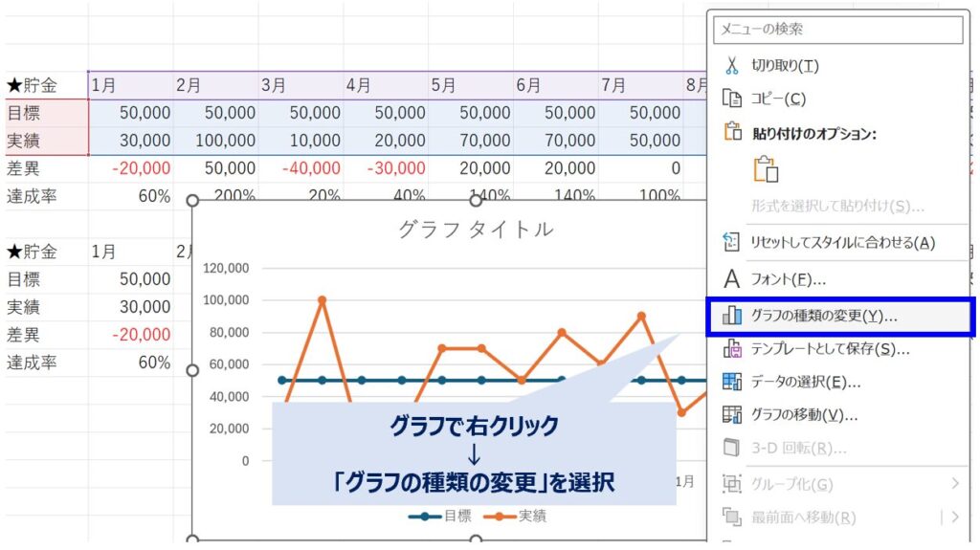This screenshot has width=980, height=550.
Task: Click the 60% cell in lower table
Action: (130, 363)
